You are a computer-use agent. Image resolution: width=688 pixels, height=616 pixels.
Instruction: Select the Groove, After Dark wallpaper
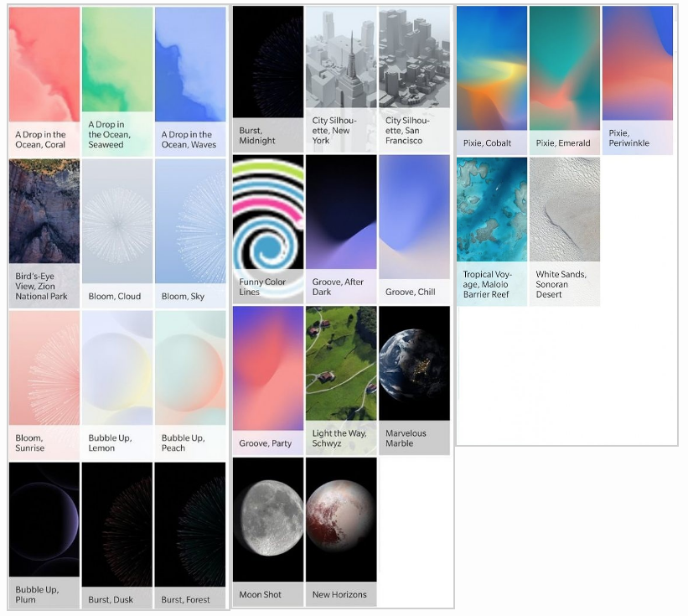point(341,230)
